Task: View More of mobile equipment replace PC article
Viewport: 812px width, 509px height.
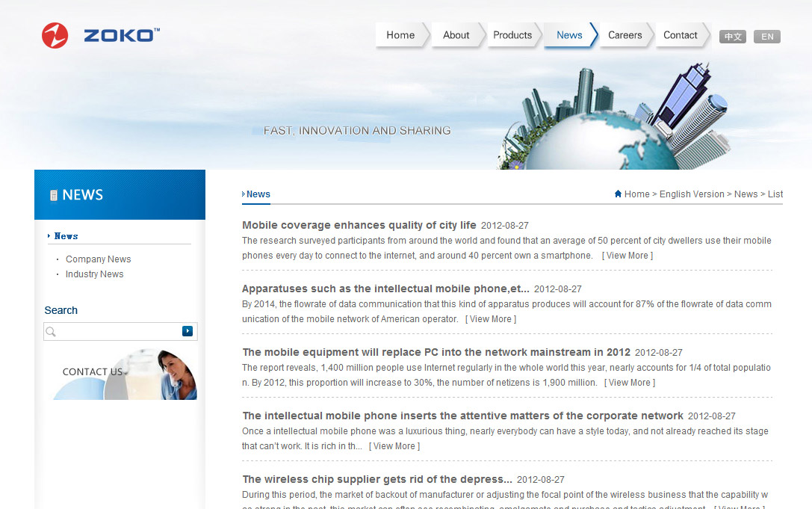Action: [629, 383]
